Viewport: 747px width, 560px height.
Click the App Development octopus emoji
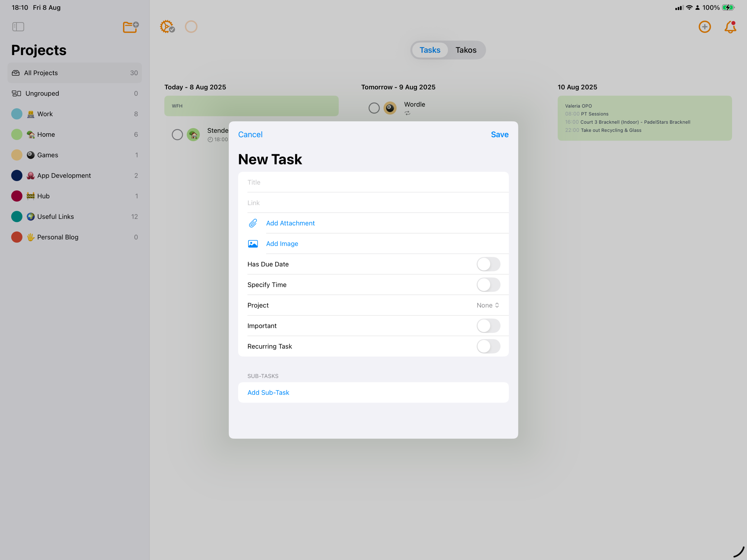[x=31, y=176]
